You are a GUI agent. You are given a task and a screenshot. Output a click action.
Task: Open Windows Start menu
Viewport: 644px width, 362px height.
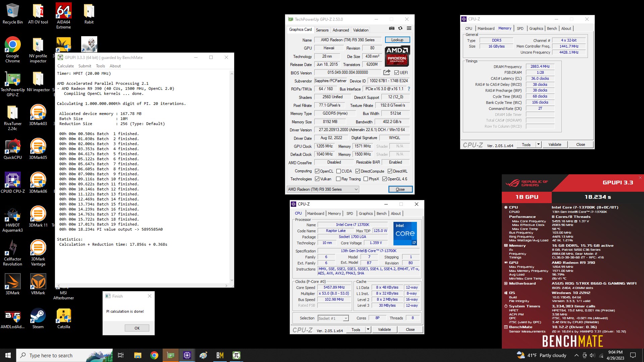click(x=8, y=355)
